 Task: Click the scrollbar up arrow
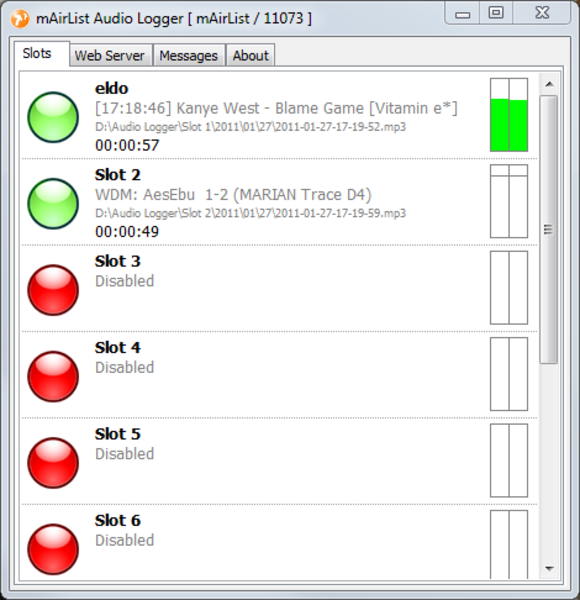click(549, 84)
